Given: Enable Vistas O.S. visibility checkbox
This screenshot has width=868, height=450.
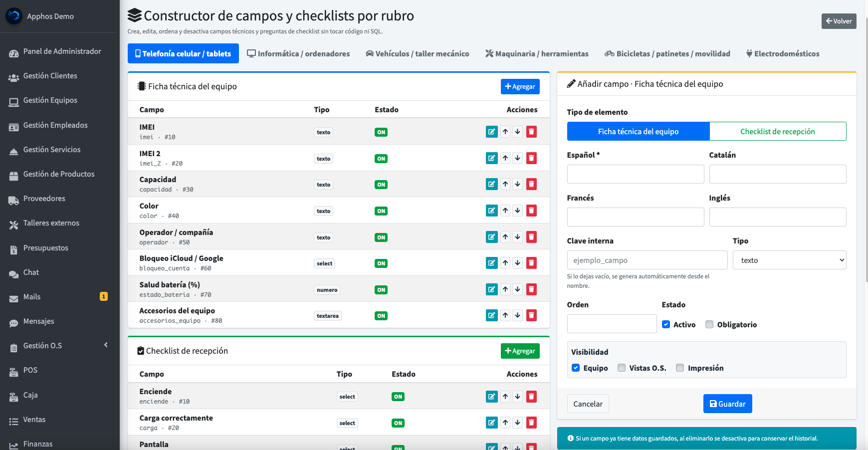Looking at the screenshot, I should point(622,368).
